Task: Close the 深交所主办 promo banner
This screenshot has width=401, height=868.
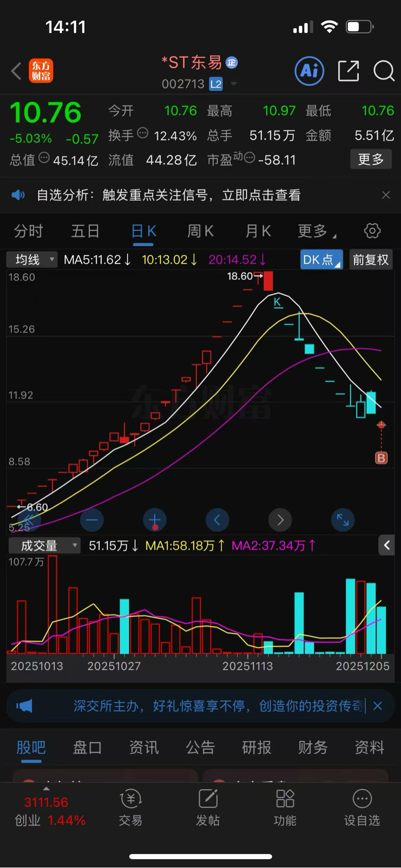Action: coord(378,706)
